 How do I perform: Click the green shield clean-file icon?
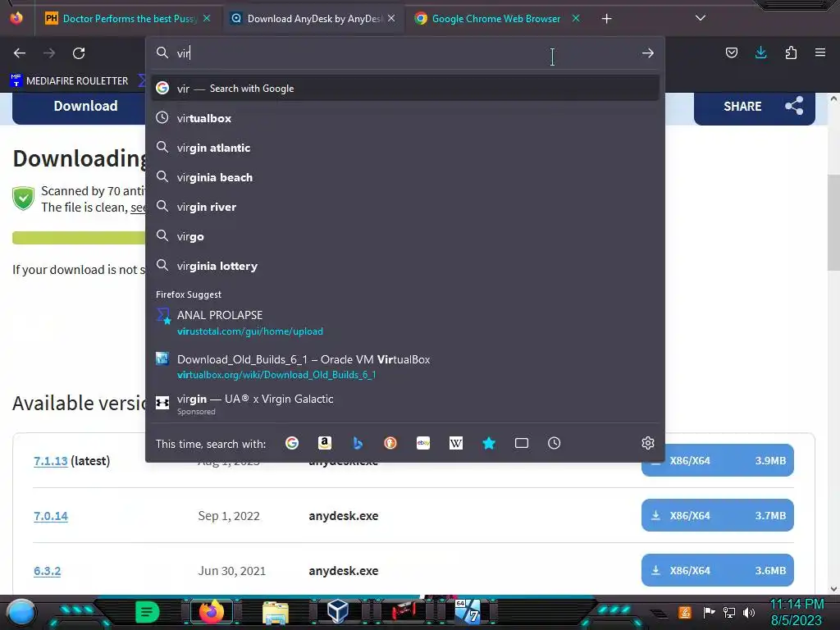click(24, 199)
